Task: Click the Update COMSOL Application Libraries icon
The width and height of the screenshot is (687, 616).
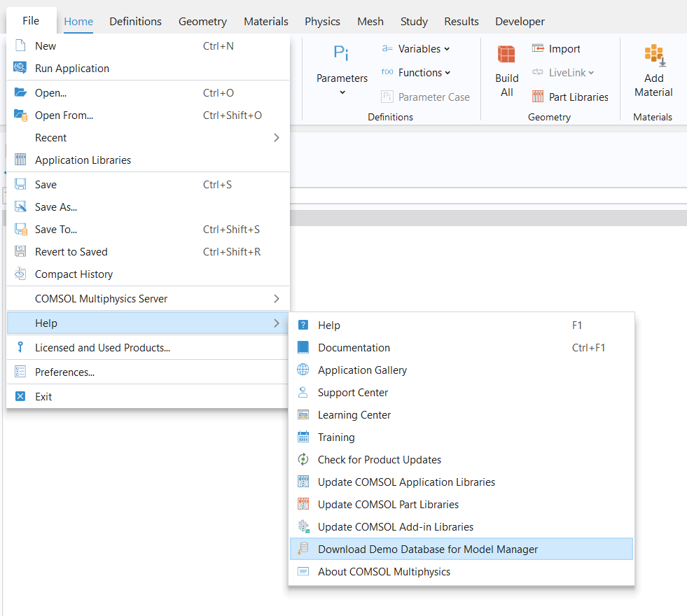Action: [x=303, y=482]
